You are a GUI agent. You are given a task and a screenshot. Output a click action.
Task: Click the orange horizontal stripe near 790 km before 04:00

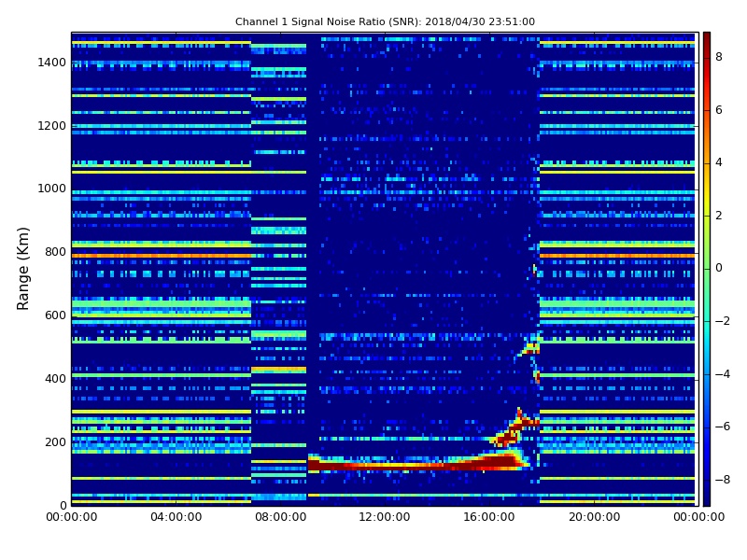[161, 256]
